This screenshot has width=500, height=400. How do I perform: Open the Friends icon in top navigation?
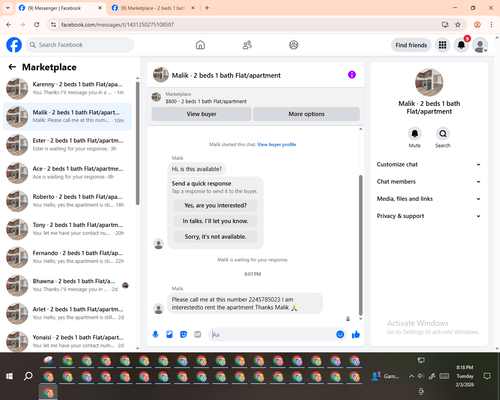click(247, 45)
